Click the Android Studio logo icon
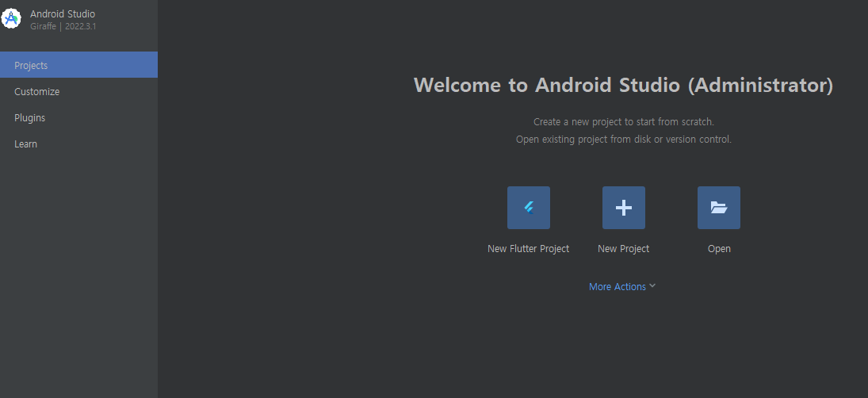The height and width of the screenshot is (398, 868). (x=10, y=19)
